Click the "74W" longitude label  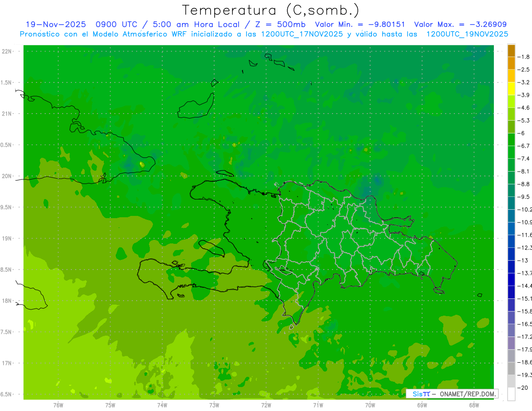(162, 405)
